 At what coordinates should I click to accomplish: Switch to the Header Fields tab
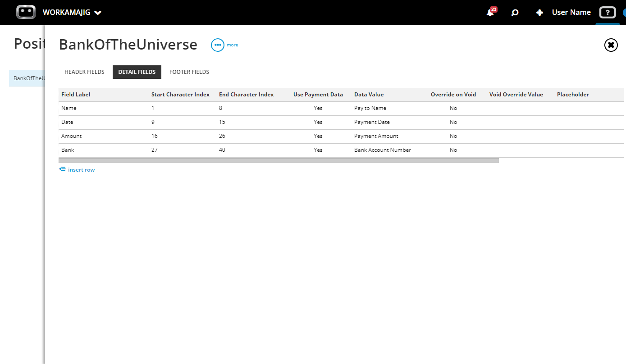coord(84,72)
